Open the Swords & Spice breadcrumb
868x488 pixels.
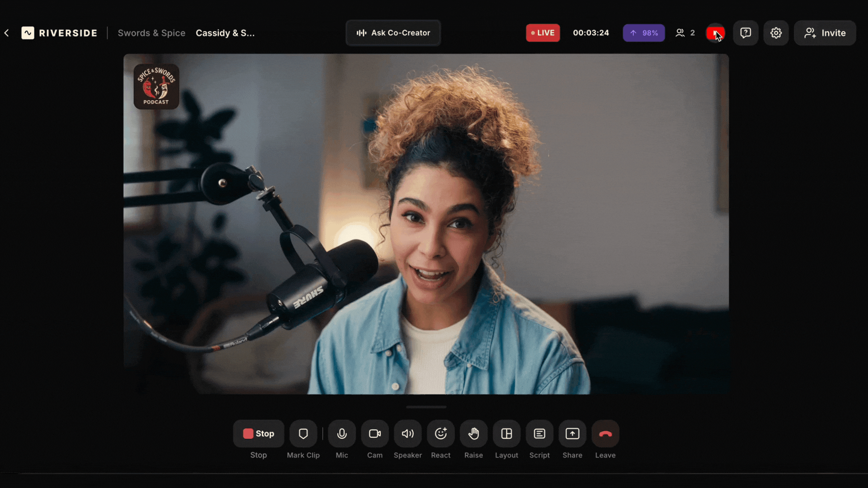coord(151,33)
